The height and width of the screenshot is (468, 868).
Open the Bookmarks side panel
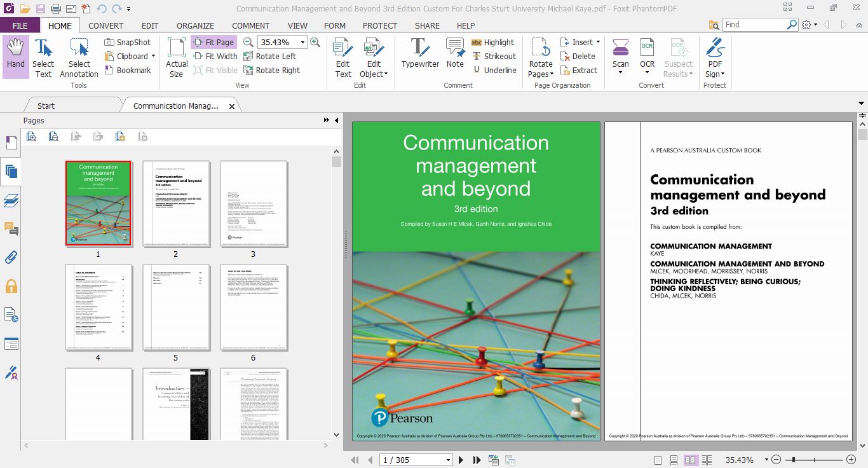[11, 142]
